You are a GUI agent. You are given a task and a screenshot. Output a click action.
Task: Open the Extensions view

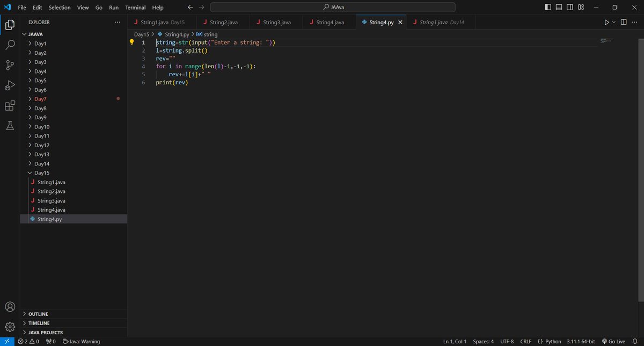pos(10,105)
